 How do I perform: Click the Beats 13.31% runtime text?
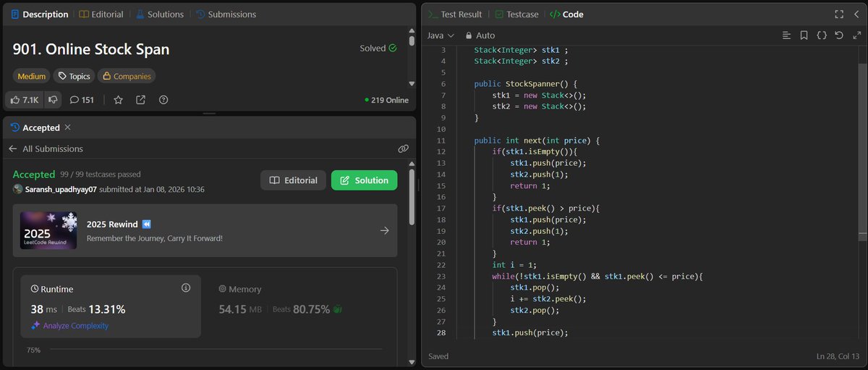[x=96, y=309]
